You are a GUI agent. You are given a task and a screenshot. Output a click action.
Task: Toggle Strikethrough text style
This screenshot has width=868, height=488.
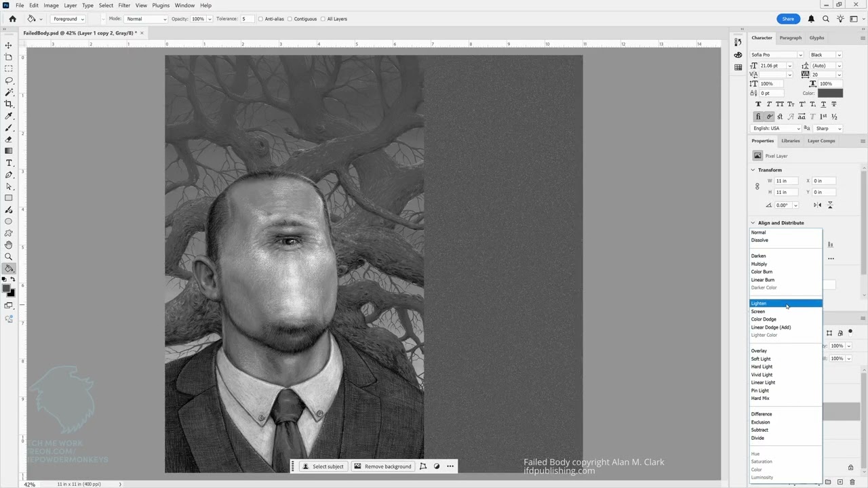pos(834,104)
